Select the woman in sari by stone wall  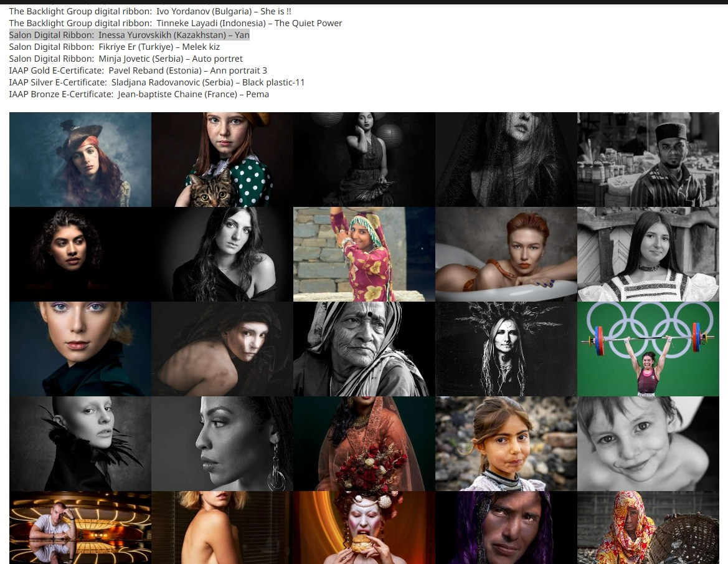(364, 254)
